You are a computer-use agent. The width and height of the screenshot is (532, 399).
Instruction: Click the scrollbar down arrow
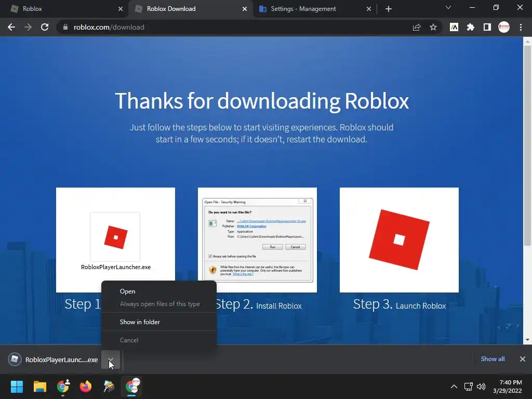(x=527, y=340)
